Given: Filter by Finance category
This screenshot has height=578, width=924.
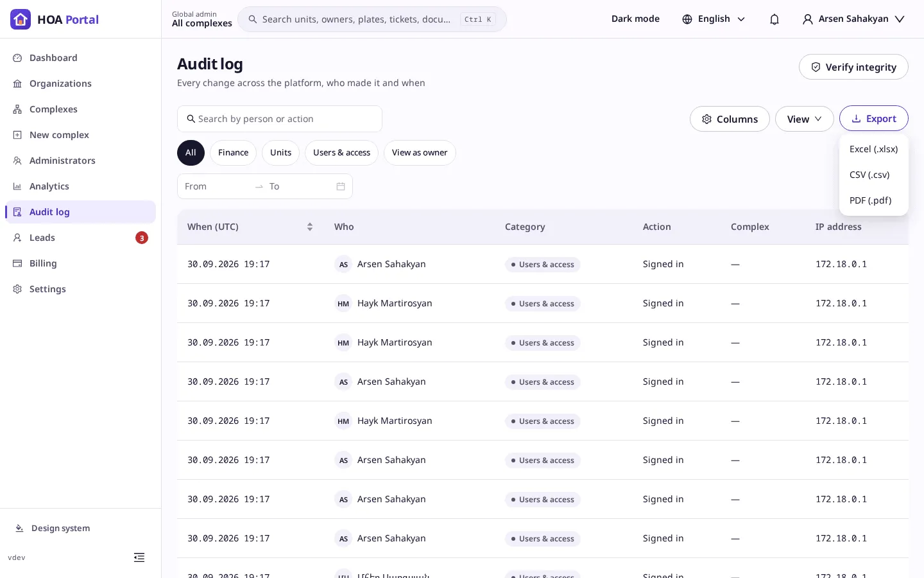Looking at the screenshot, I should click(233, 153).
